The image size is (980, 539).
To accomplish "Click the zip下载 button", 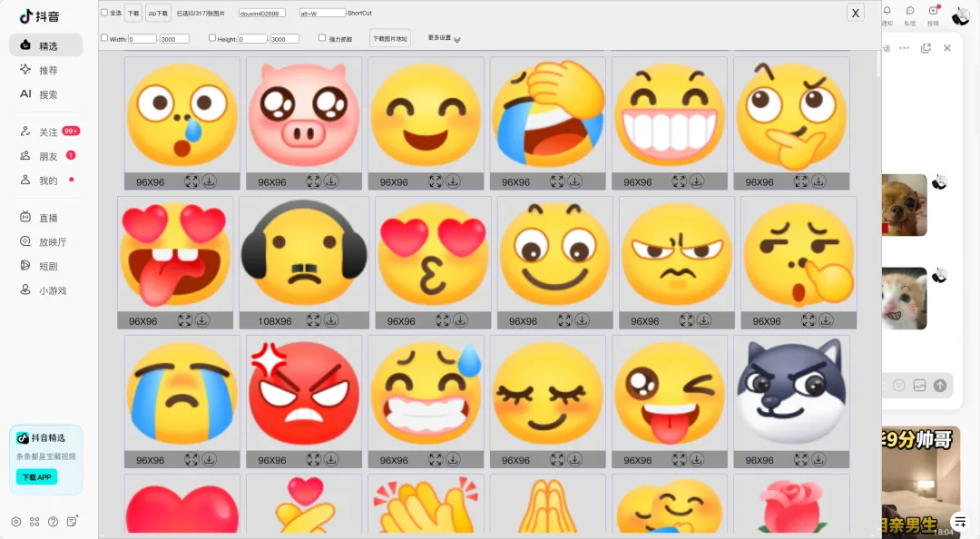I will pos(158,13).
